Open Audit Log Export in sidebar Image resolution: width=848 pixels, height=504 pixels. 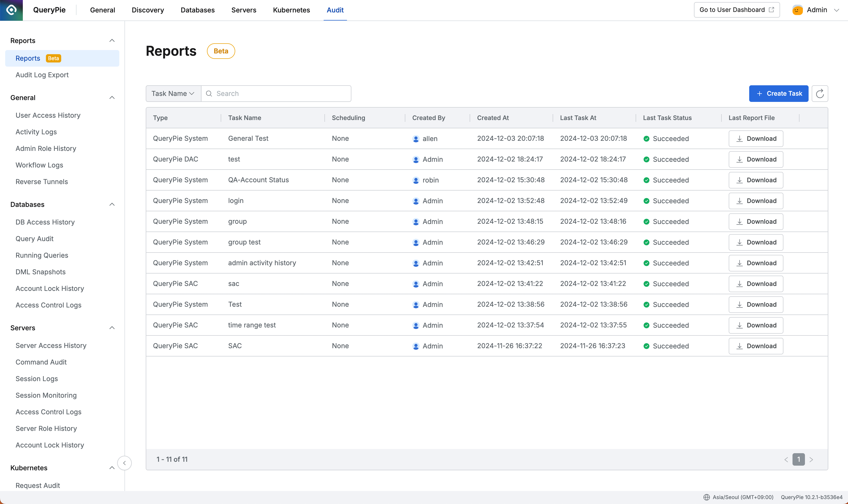pyautogui.click(x=42, y=75)
